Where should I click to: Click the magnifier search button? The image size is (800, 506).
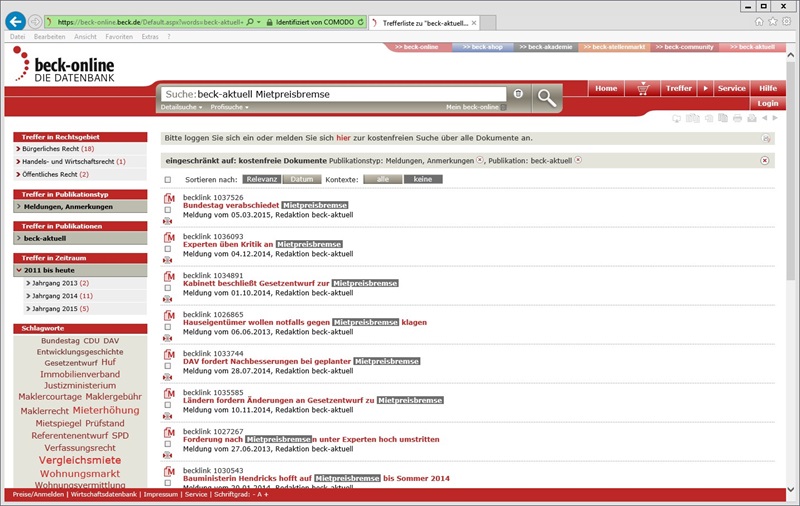click(x=546, y=97)
